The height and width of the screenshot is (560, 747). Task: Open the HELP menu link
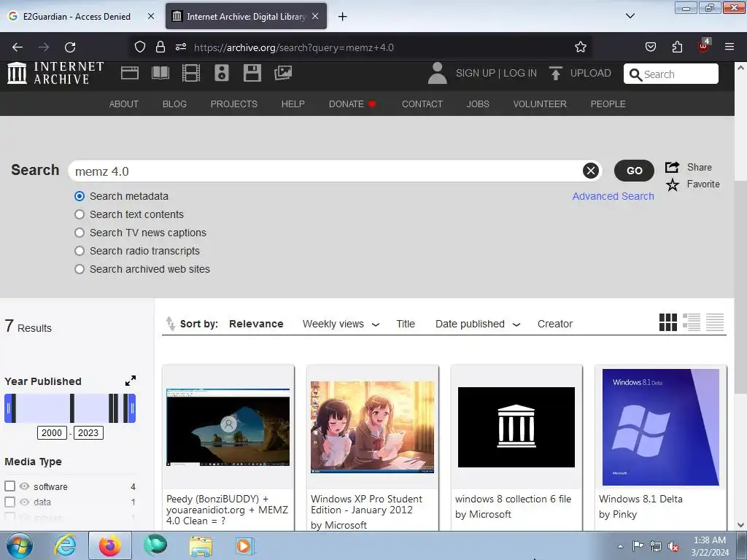(x=293, y=104)
